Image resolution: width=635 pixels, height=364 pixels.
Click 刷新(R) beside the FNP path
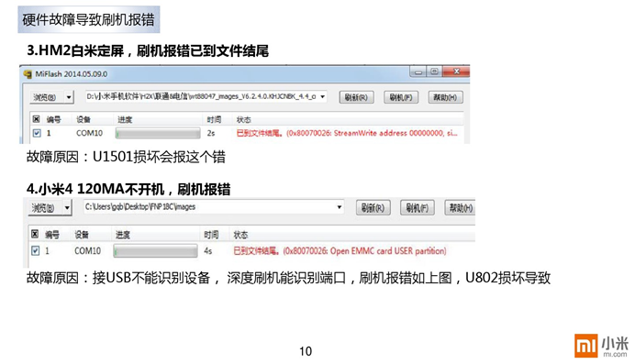tap(373, 208)
